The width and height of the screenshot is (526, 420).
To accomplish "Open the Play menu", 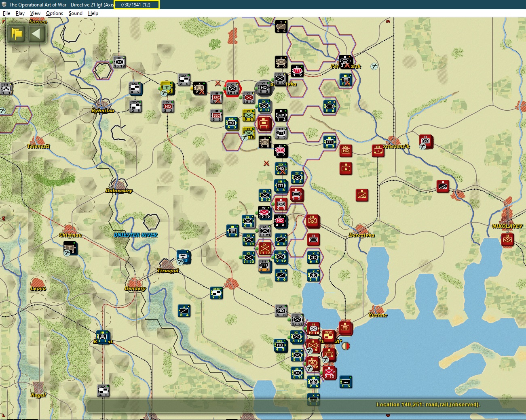I will click(x=20, y=13).
